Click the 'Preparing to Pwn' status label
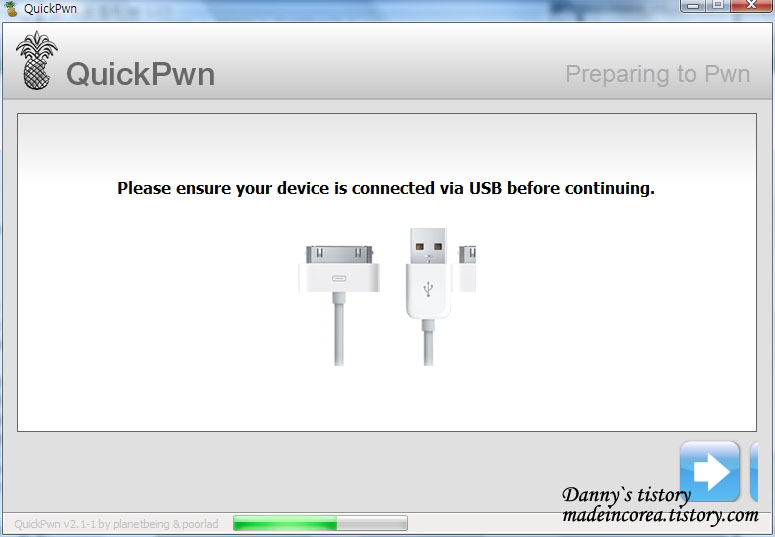 [x=658, y=74]
